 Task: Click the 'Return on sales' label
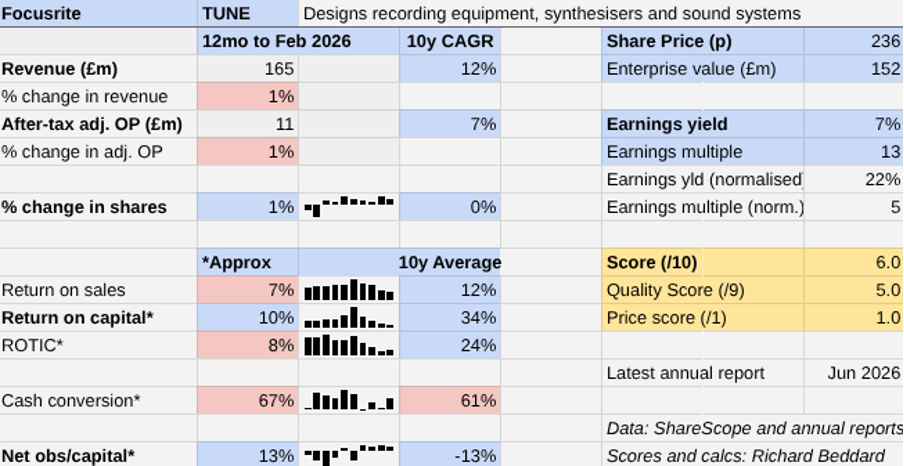click(99, 290)
